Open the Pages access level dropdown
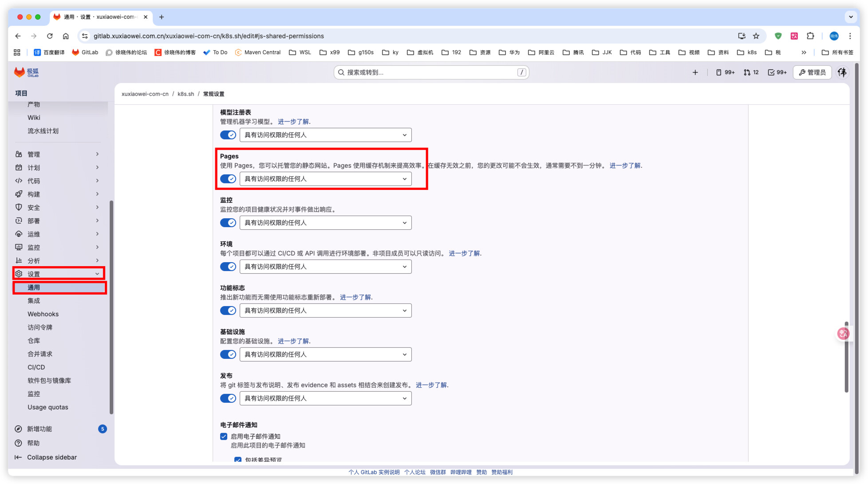The image size is (868, 484). (325, 179)
